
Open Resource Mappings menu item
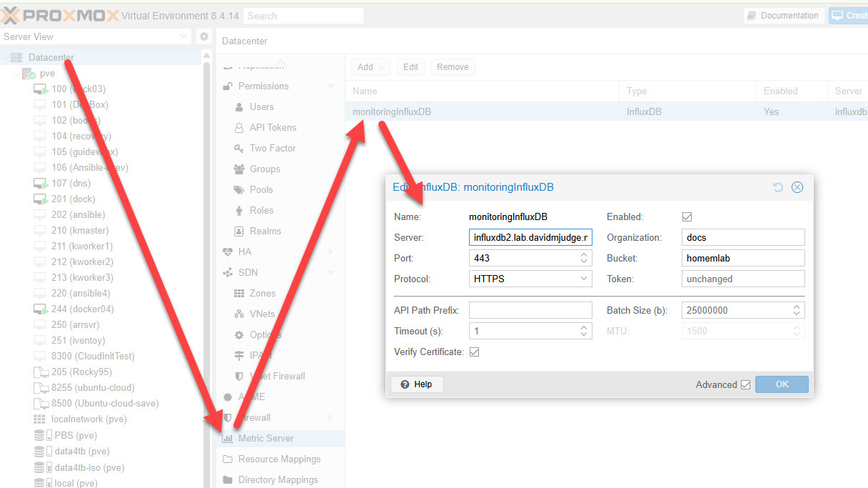[x=278, y=459]
